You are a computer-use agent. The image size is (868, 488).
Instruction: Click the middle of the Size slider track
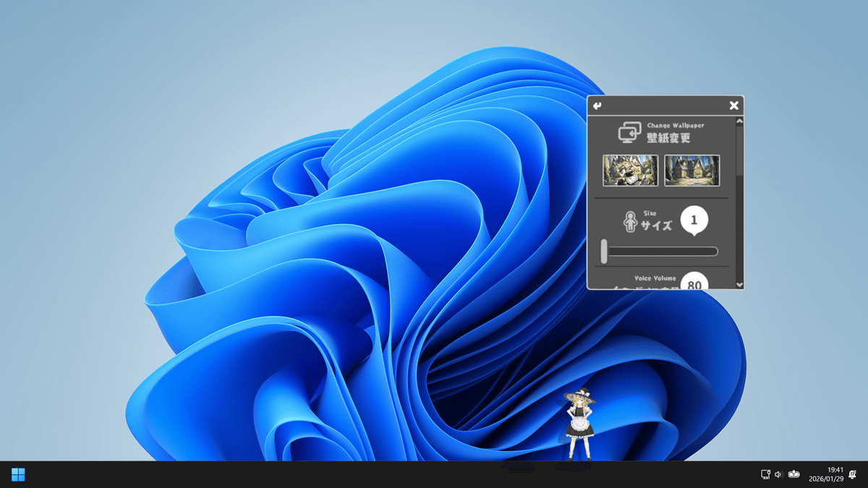(x=662, y=252)
